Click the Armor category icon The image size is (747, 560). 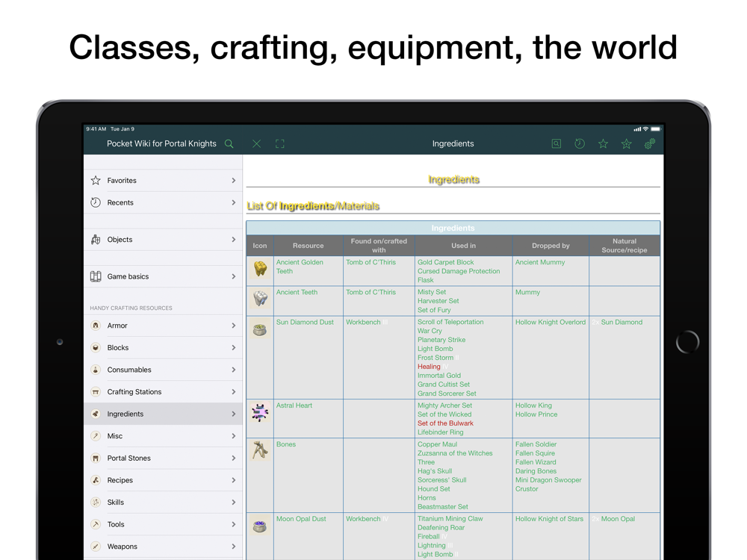click(96, 326)
